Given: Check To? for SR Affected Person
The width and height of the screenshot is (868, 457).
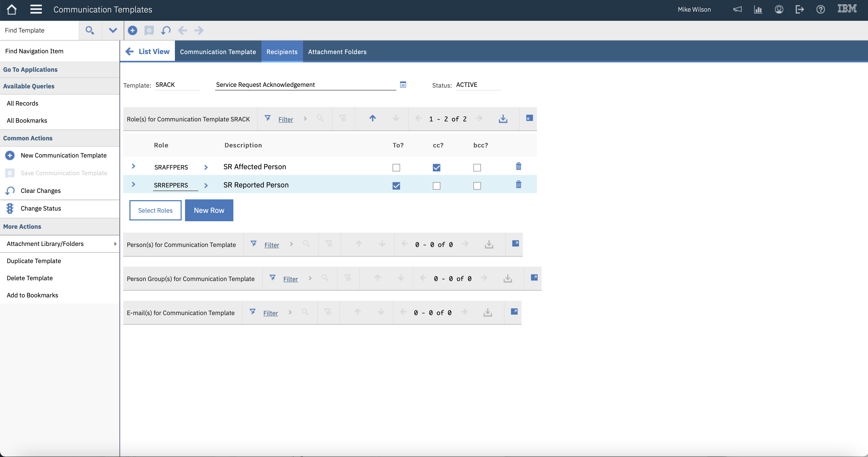Looking at the screenshot, I should pyautogui.click(x=396, y=167).
